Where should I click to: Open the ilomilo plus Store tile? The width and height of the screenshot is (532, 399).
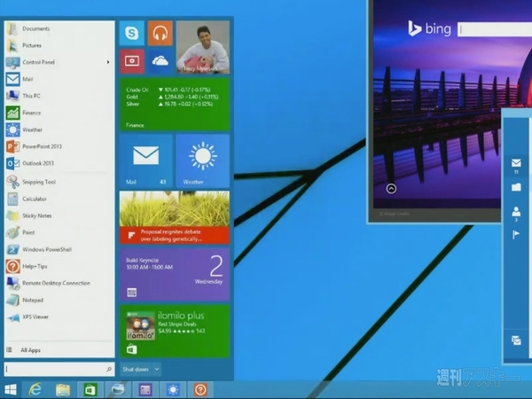point(175,331)
